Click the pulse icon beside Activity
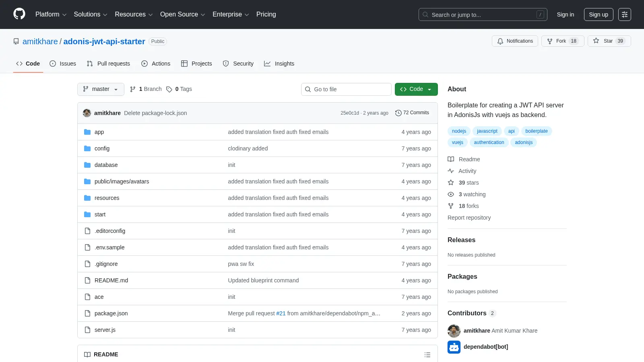Viewport: 644px width, 362px height. click(x=451, y=171)
